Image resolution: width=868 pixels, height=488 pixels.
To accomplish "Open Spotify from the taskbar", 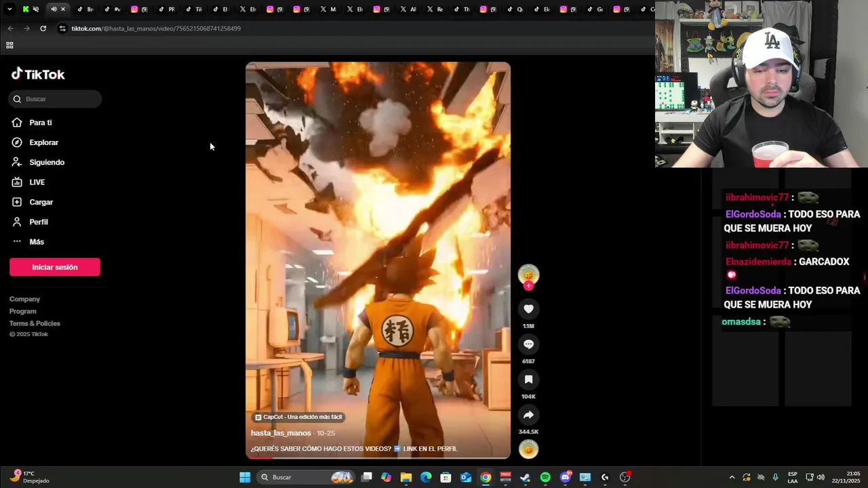I will (x=545, y=477).
